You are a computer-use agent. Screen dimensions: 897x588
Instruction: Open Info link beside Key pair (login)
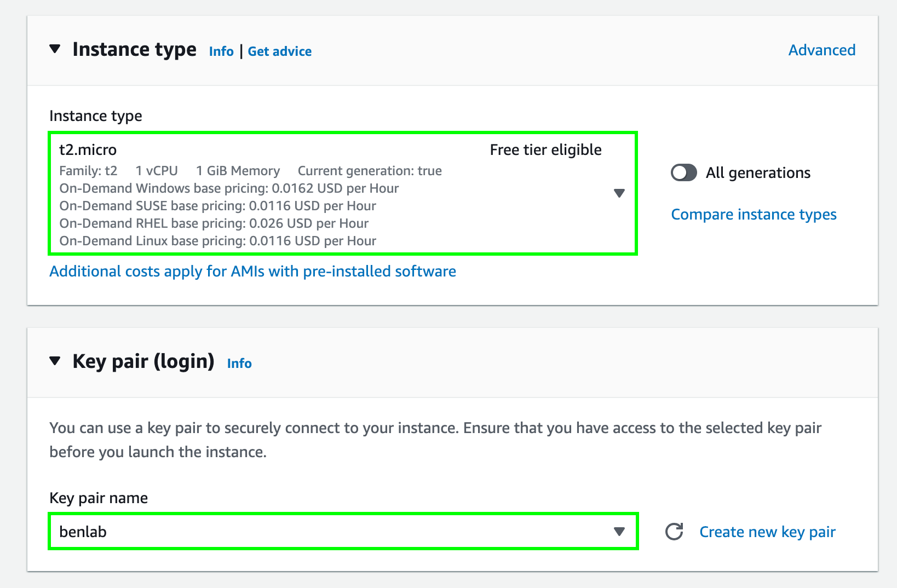pyautogui.click(x=239, y=364)
